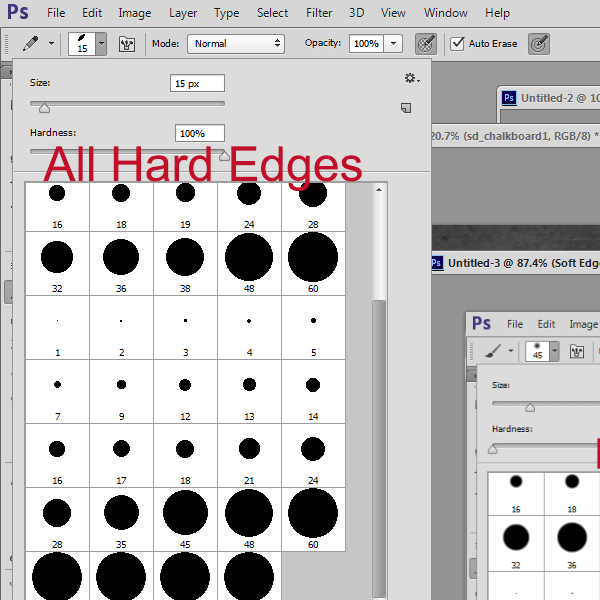Select the Brush tool icon in second window
Screen dimensions: 600x600
tap(493, 352)
